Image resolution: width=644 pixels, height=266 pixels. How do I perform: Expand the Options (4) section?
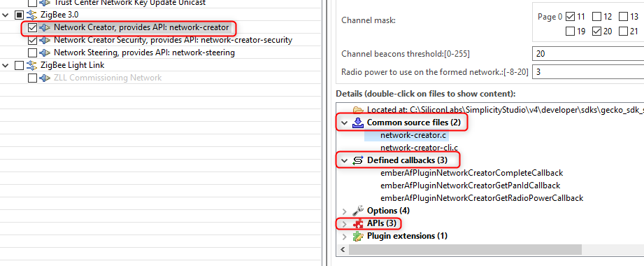click(x=344, y=211)
